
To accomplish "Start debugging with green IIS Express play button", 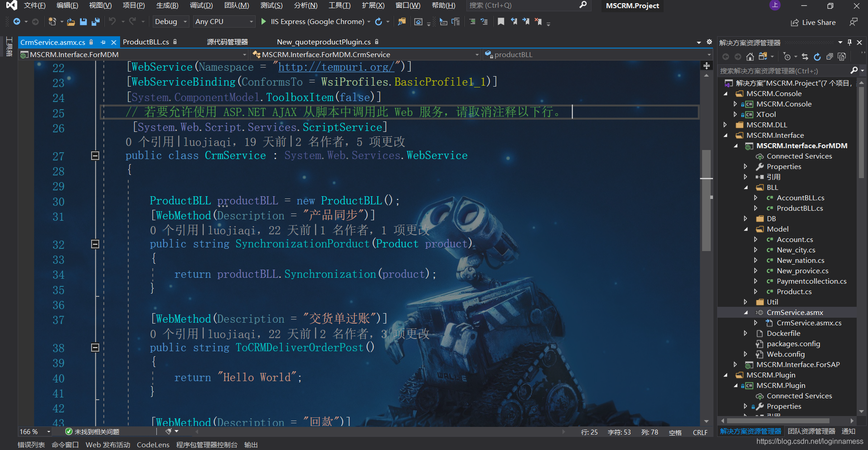I will pos(263,21).
